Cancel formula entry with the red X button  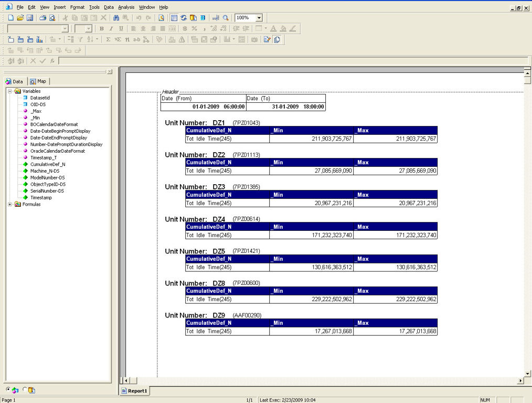pyautogui.click(x=33, y=60)
